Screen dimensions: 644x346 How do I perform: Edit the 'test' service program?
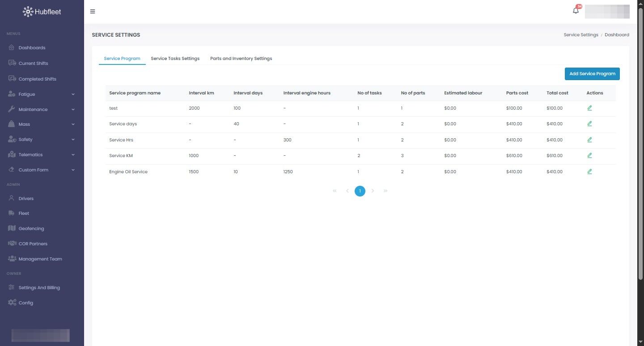(589, 108)
